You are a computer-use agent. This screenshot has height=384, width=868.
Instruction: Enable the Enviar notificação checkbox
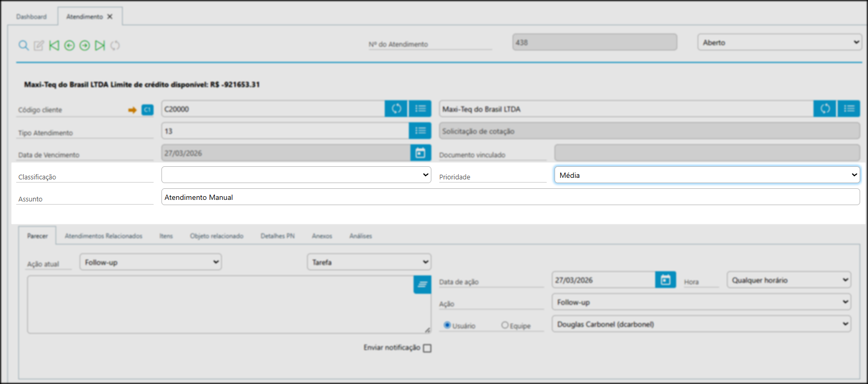427,348
